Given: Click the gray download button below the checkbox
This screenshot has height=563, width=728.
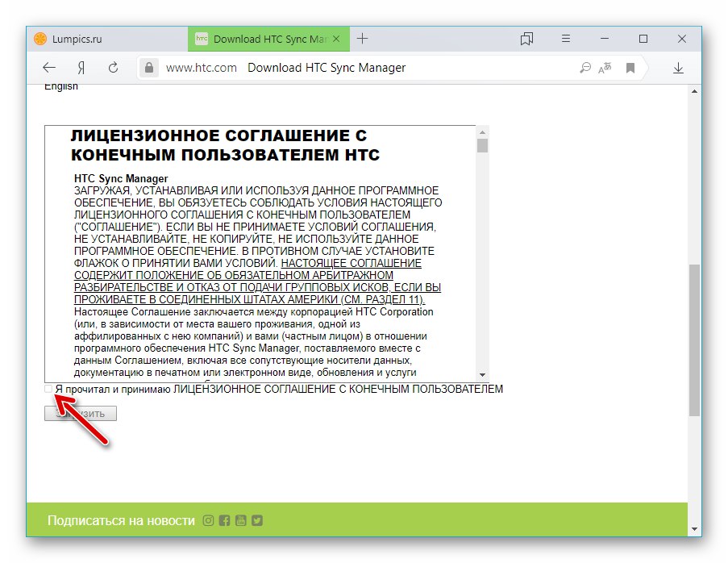Looking at the screenshot, I should click(x=81, y=414).
